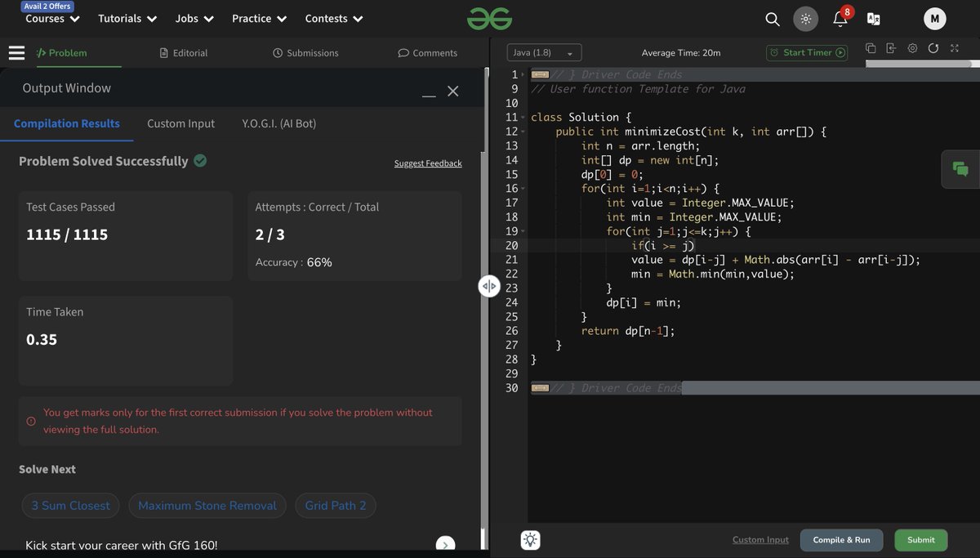
Task: Copy the code to clipboard
Action: click(870, 48)
